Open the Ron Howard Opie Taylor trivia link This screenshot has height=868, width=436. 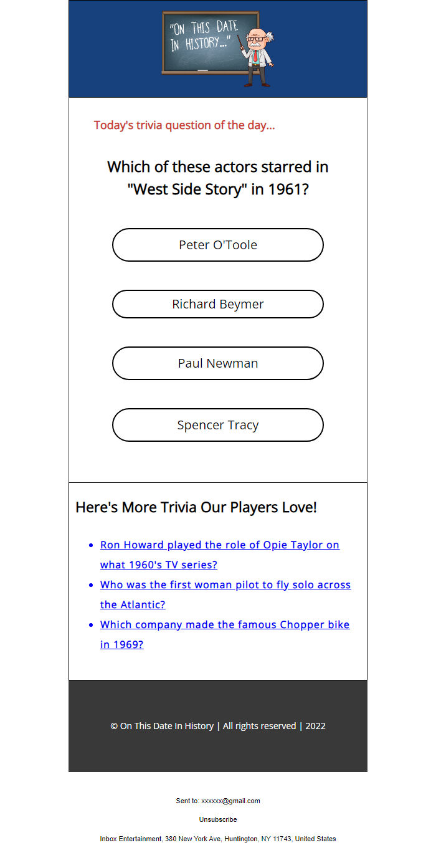tap(219, 545)
